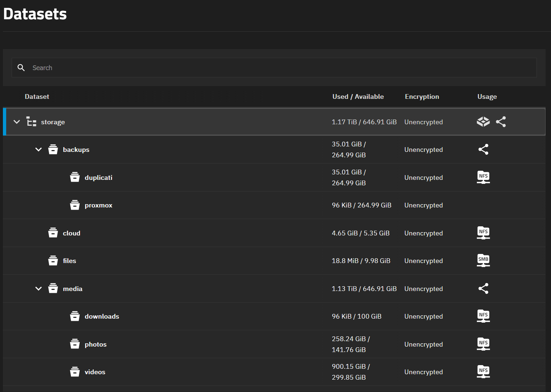Click the magnifier search icon

point(21,68)
